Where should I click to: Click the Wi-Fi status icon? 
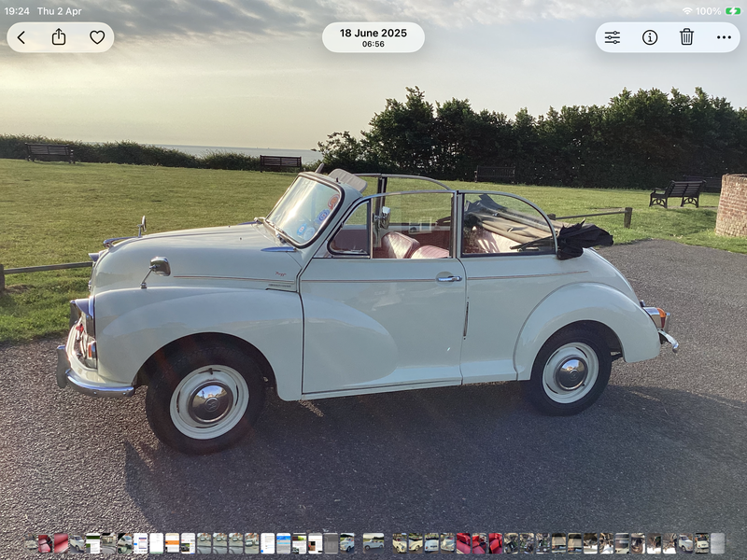(x=687, y=11)
